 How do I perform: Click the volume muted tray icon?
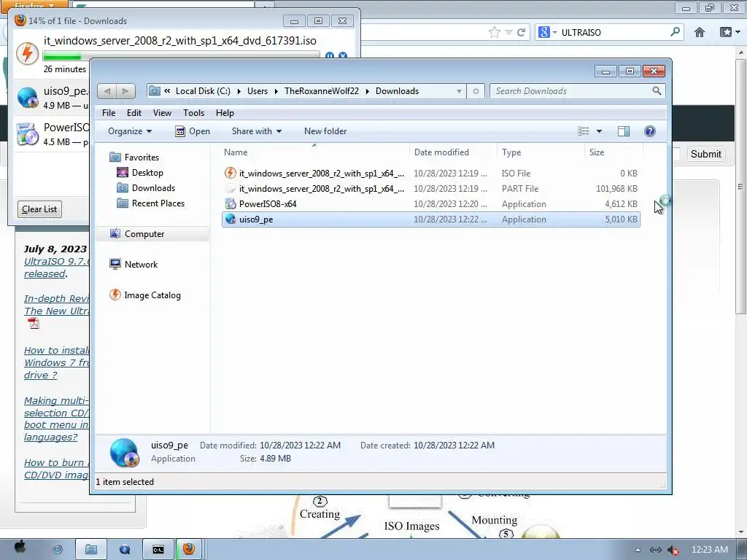tap(673, 550)
